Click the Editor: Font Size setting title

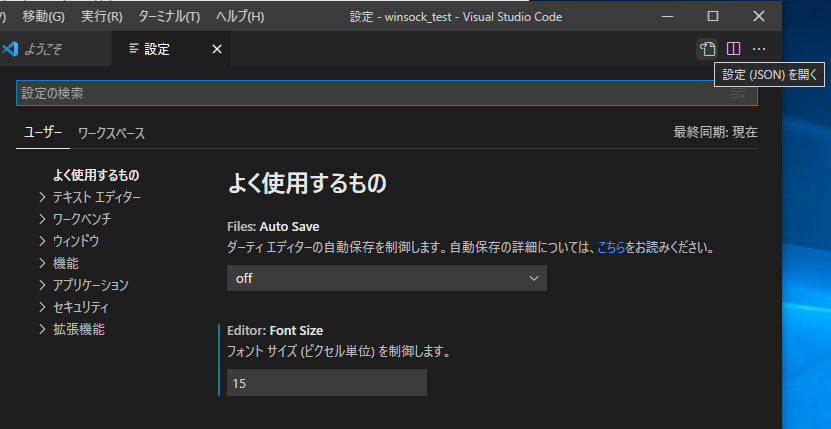pos(275,331)
